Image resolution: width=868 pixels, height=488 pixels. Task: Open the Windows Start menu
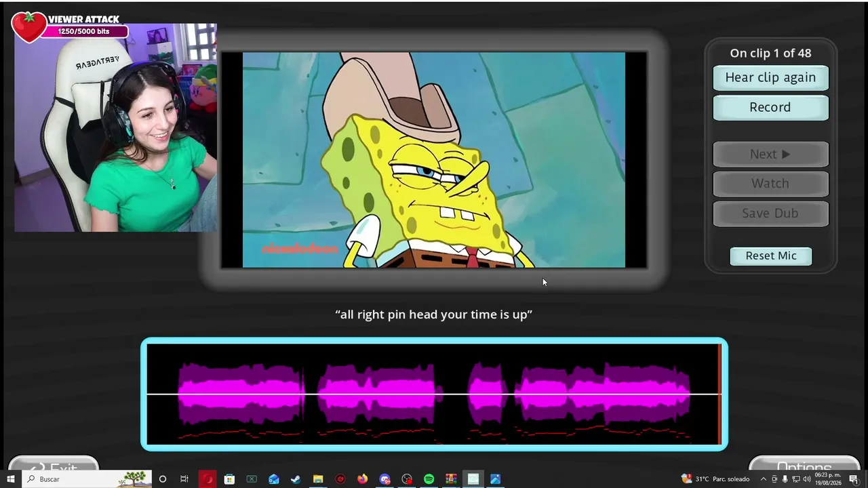11,479
